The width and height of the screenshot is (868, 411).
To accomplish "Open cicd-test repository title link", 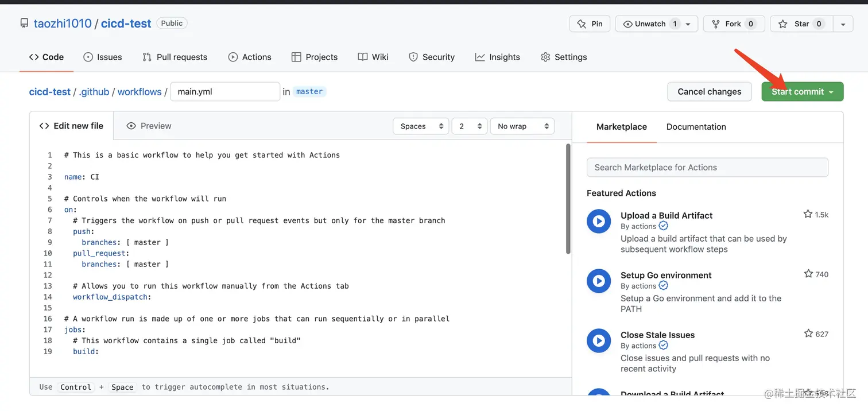I will 126,24.
